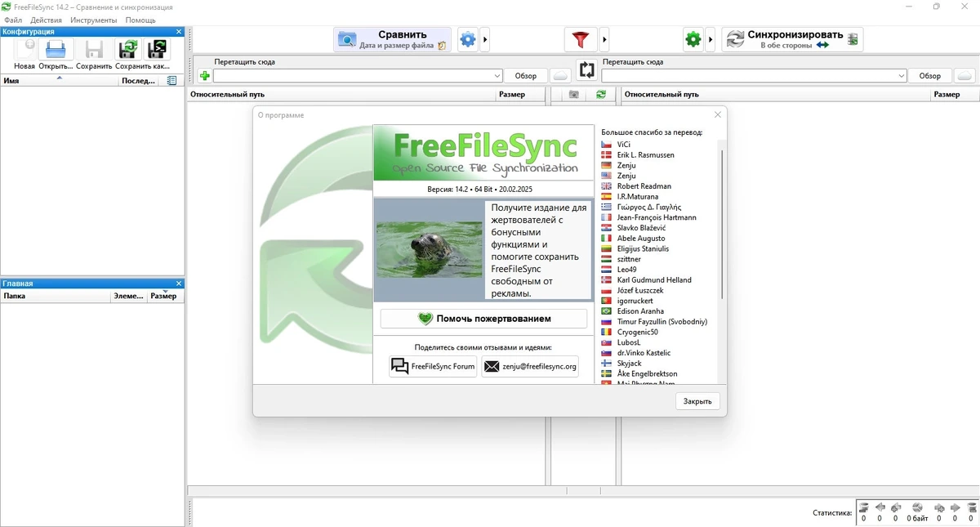Click the create-right statistics icon
Screen dimensions: 980x527
[939, 507]
